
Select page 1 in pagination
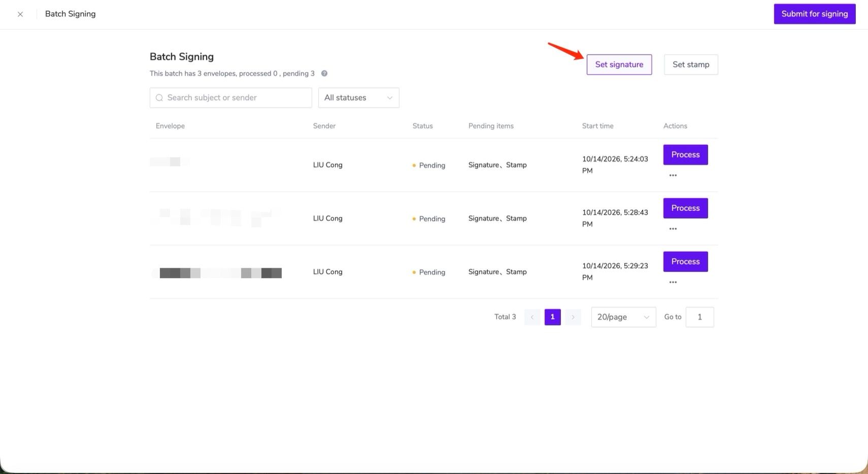(553, 317)
